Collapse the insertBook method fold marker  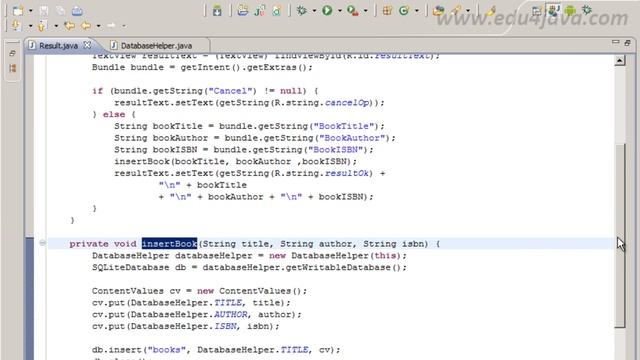pos(42,243)
